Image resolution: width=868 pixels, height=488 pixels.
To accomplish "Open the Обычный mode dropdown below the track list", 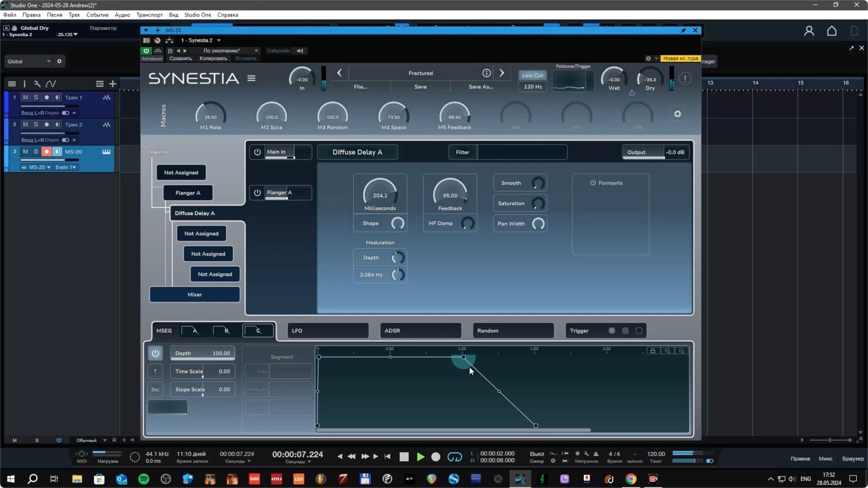I will pyautogui.click(x=91, y=440).
